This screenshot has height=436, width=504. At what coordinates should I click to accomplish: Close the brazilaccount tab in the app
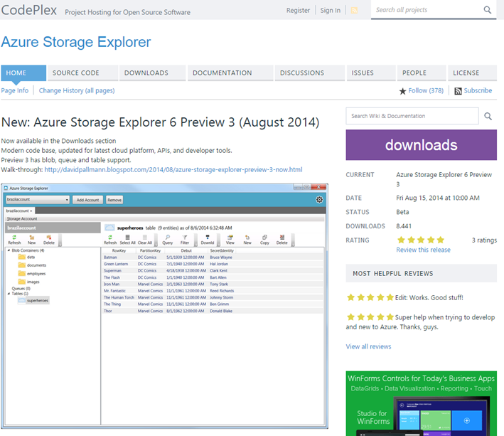tap(31, 211)
